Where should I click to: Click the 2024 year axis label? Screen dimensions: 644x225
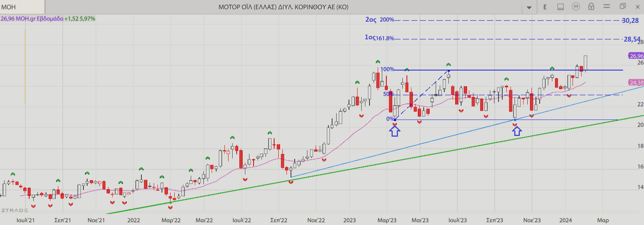coord(565,220)
